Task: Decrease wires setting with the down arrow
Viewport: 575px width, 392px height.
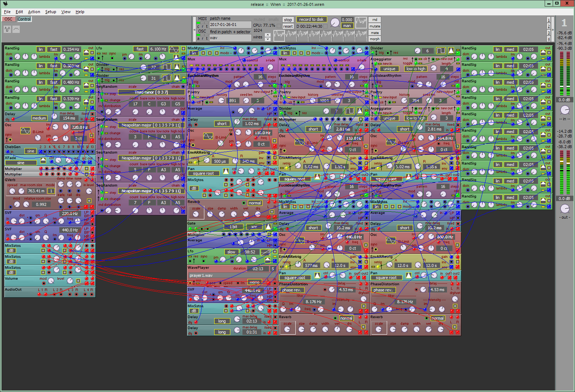Action: click(268, 39)
